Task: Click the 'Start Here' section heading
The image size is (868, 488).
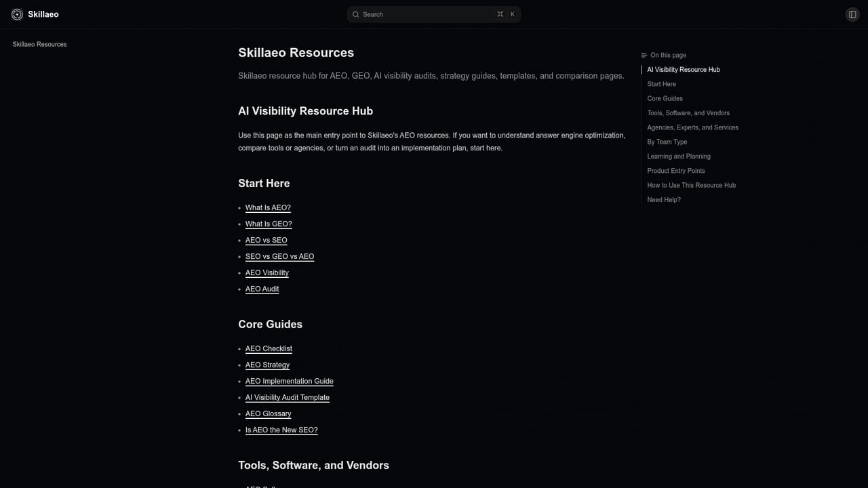Action: click(264, 184)
